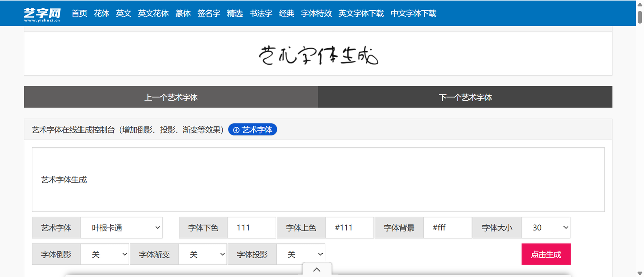Open the 英文字体下载 link

(361, 13)
